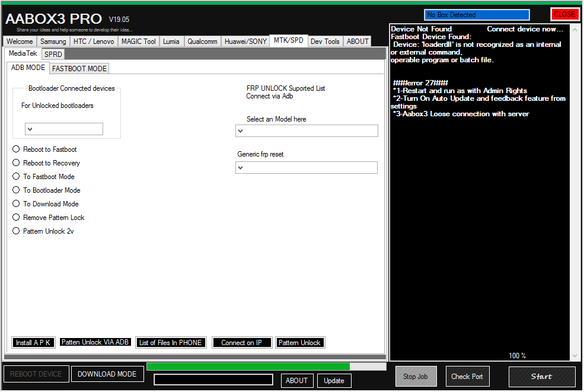Open the Dev Tools tab

(325, 42)
